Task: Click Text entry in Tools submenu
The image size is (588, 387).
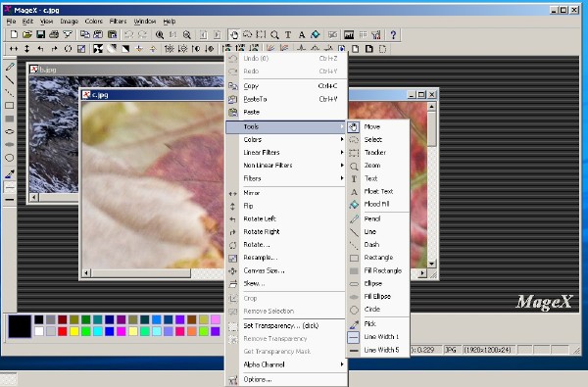Action: [378, 178]
